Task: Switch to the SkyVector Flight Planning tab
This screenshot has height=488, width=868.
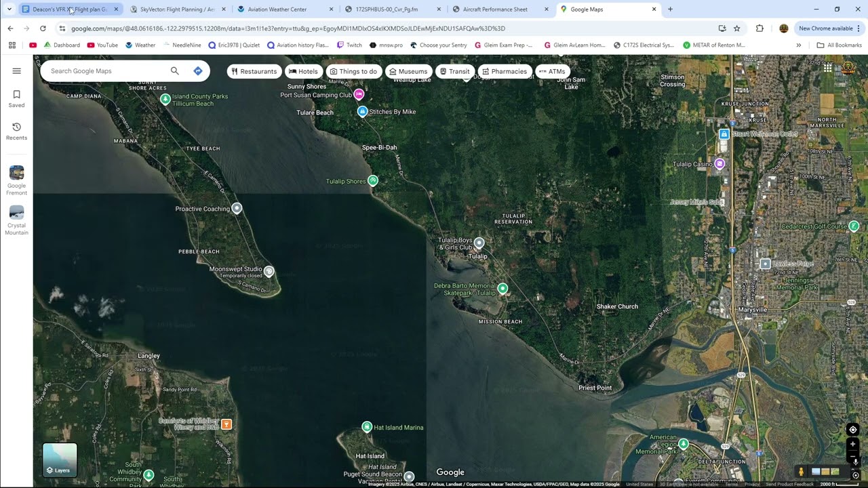Action: [x=177, y=9]
